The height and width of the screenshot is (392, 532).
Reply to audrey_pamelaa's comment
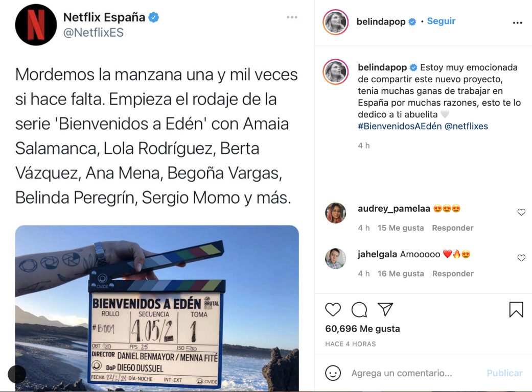(x=453, y=228)
